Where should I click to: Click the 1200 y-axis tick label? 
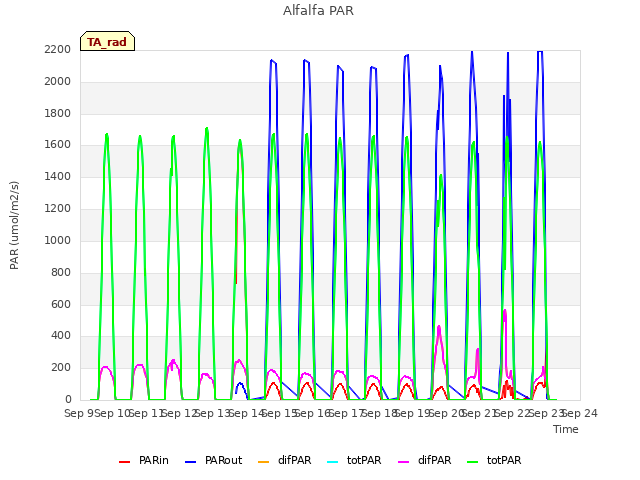(58, 208)
